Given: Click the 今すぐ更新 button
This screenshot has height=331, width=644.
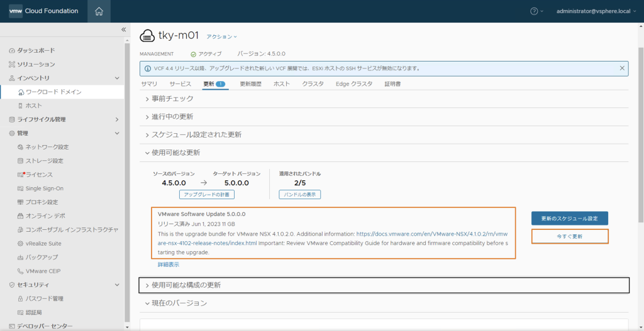Looking at the screenshot, I should point(569,237).
